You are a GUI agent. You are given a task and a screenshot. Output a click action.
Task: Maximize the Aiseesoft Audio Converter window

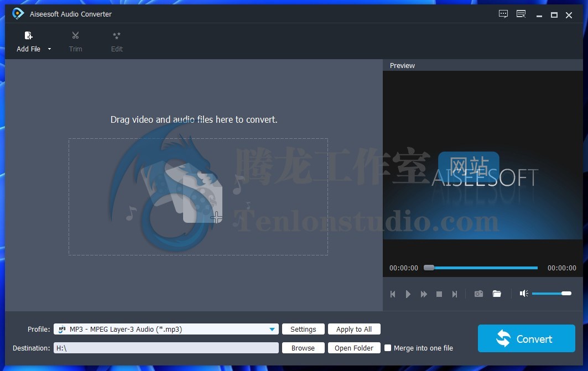point(554,15)
